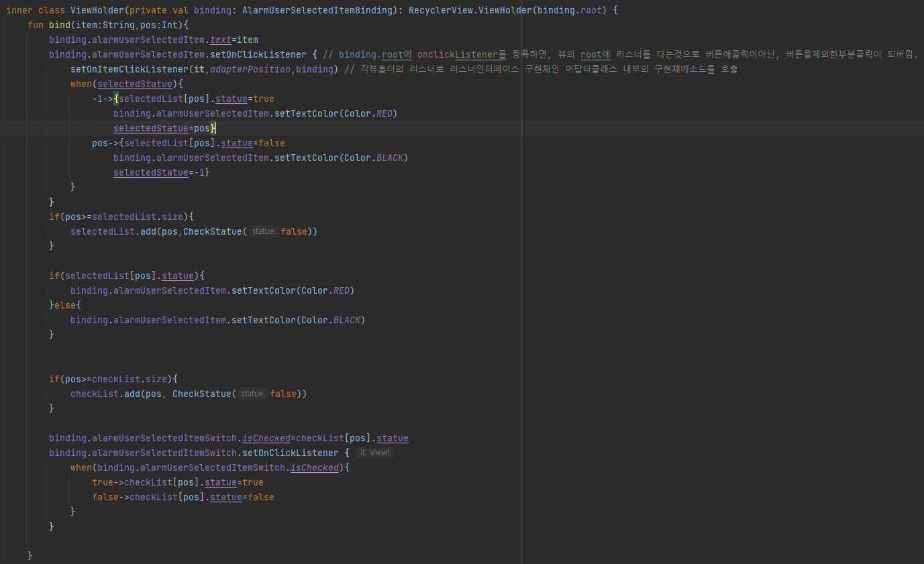Image resolution: width=924 pixels, height=564 pixels.
Task: Click the ViewHolder class name after 'inner class'
Action: [x=97, y=11]
